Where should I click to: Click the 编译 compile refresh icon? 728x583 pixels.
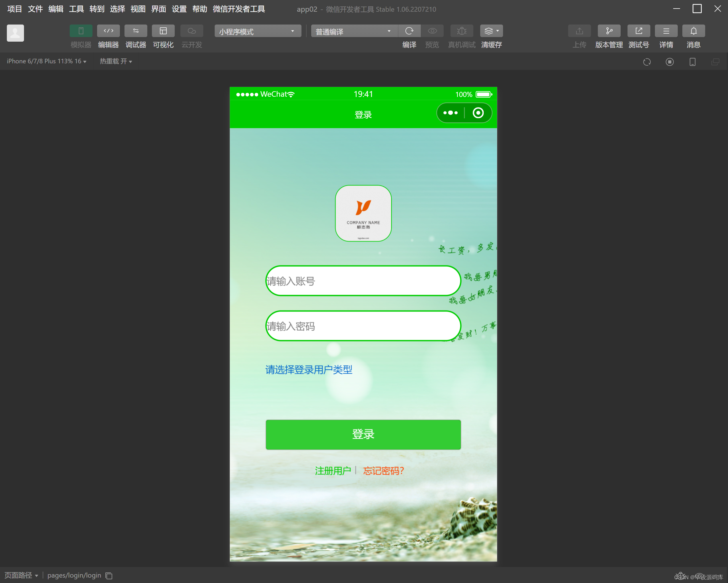click(409, 31)
